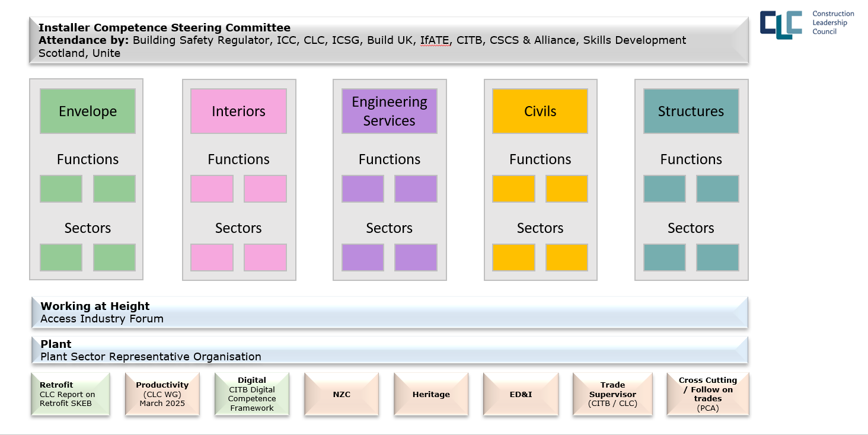Click the CLC logo graphic
This screenshot has height=435, width=868.
coord(781,25)
